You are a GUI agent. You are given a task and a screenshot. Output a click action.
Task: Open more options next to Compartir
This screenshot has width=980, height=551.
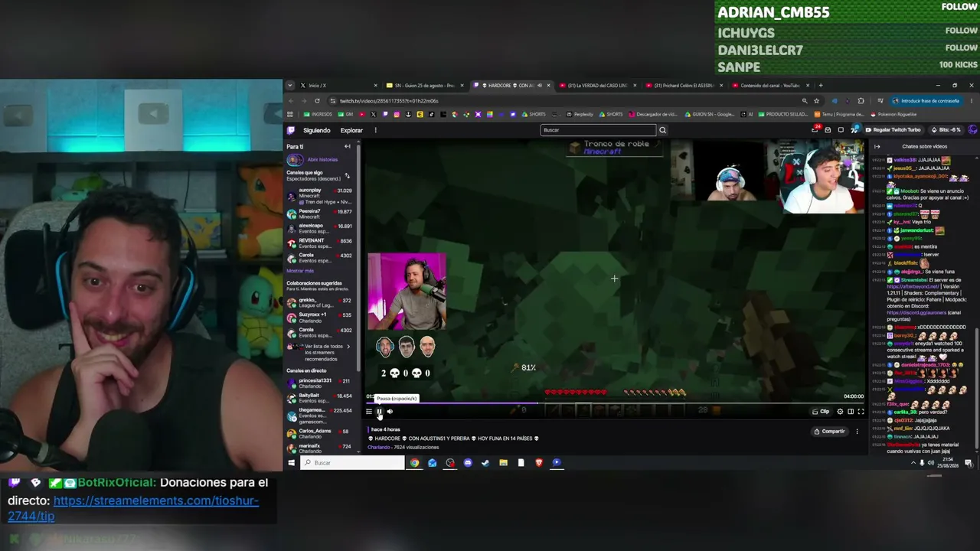coord(857,432)
